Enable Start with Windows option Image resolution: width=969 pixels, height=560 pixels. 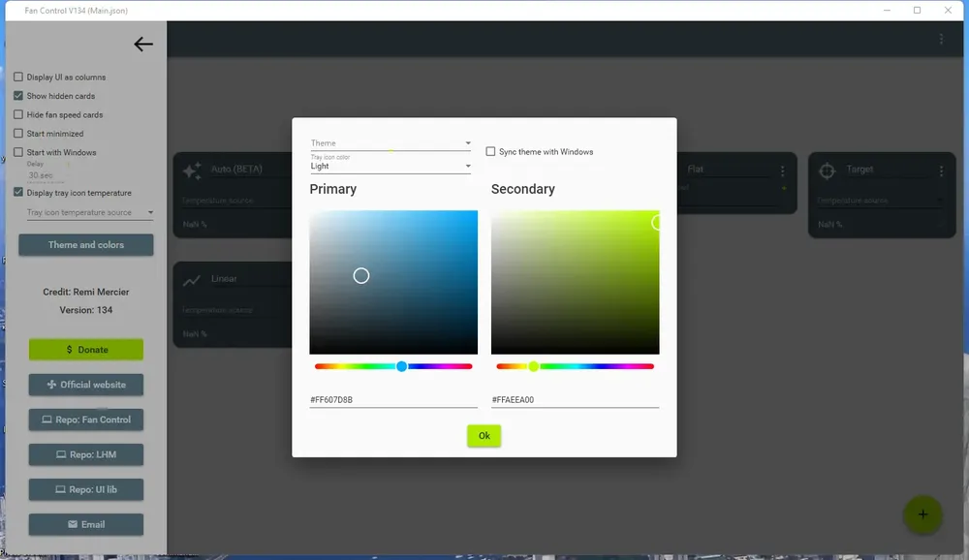[18, 152]
